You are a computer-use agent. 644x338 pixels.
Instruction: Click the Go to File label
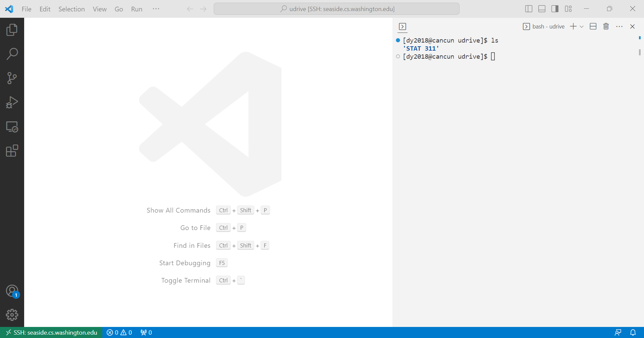tap(196, 228)
